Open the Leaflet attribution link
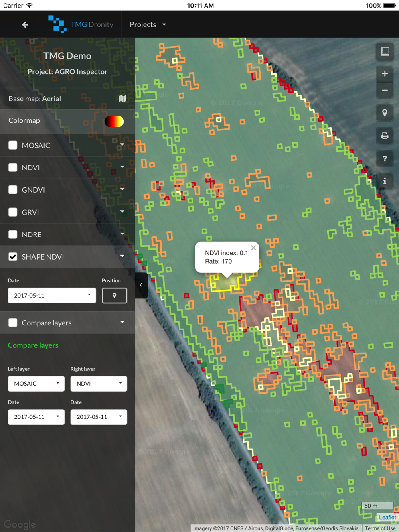 click(x=387, y=517)
